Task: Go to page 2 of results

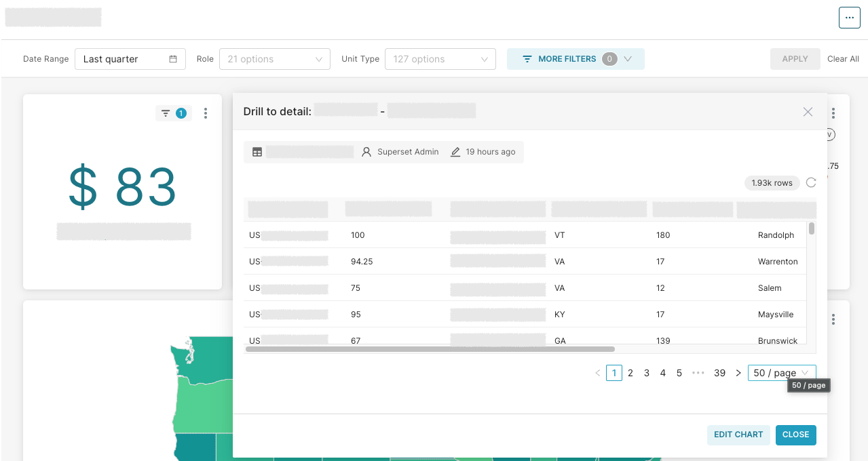Action: 630,373
